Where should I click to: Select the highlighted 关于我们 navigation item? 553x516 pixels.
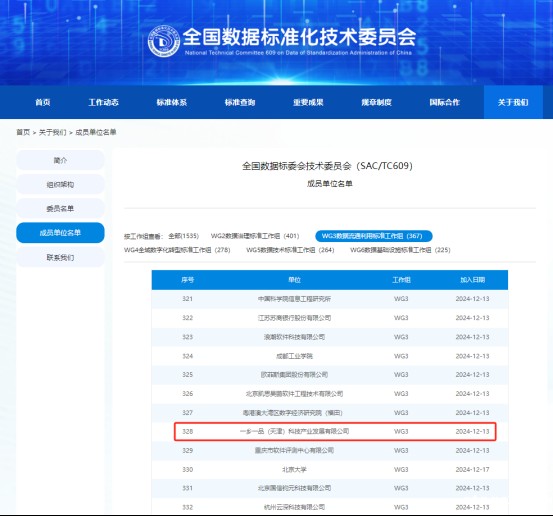tap(513, 102)
